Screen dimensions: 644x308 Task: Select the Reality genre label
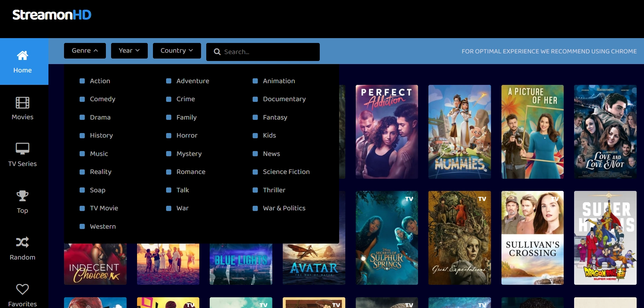[101, 172]
